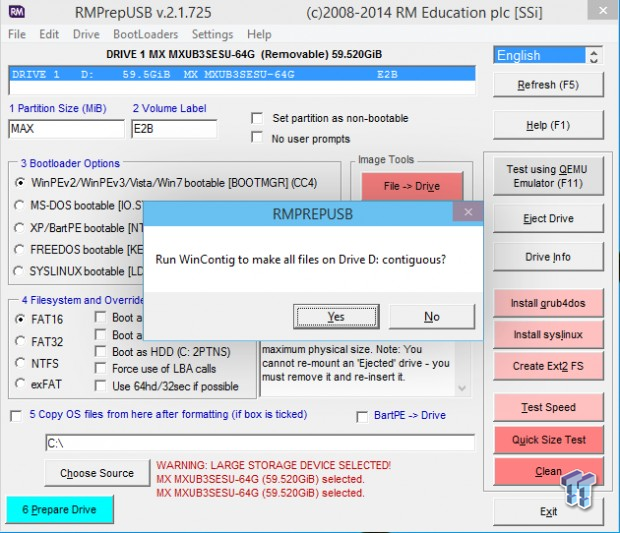This screenshot has width=620, height=533.
Task: Tick Set partition as non-bootable
Action: [x=257, y=118]
